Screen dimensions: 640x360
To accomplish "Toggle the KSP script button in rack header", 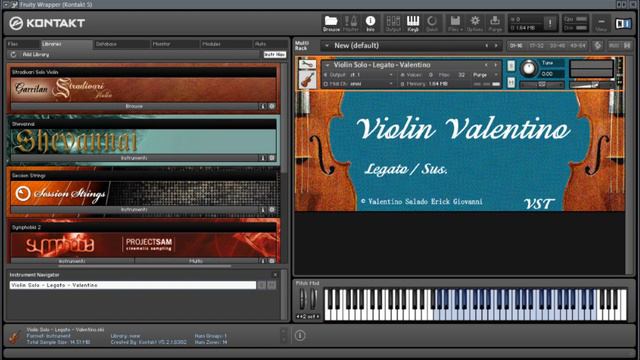I will coord(598,46).
